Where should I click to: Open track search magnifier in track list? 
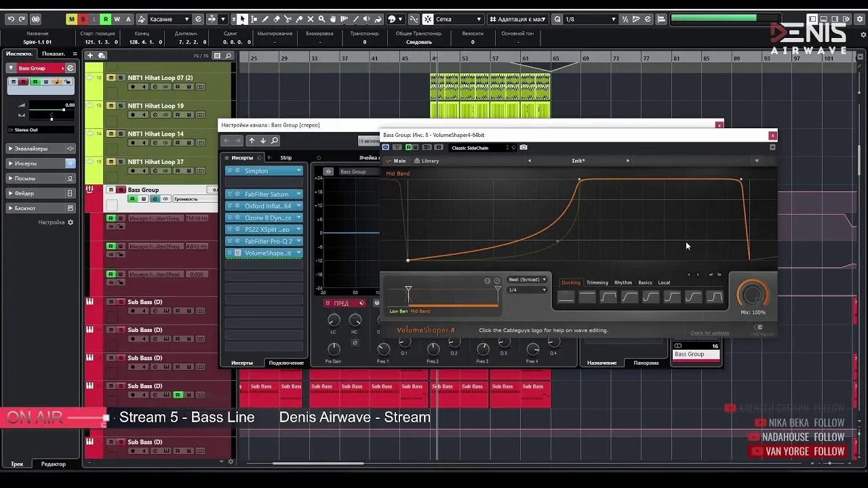[x=229, y=56]
